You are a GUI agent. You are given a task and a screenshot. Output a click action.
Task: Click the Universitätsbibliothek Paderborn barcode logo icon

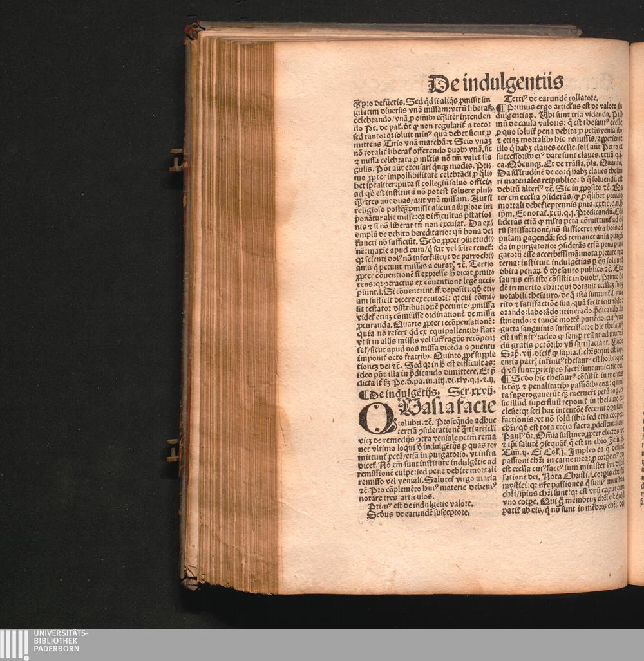click(14, 644)
